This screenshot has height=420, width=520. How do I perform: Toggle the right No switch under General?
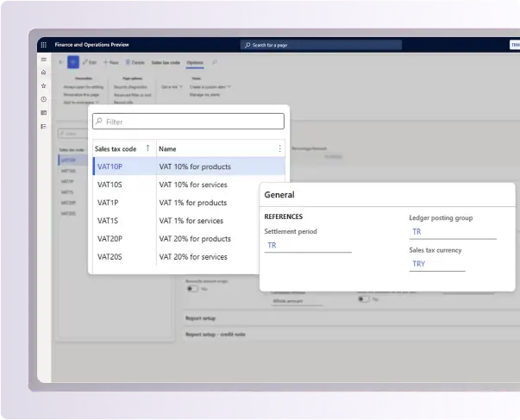pyautogui.click(x=364, y=298)
